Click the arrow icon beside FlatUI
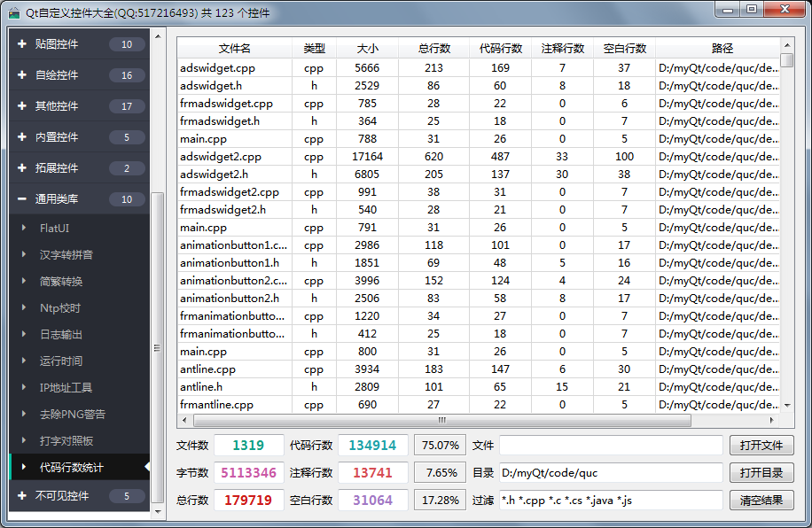This screenshot has height=528, width=812. pyautogui.click(x=24, y=229)
